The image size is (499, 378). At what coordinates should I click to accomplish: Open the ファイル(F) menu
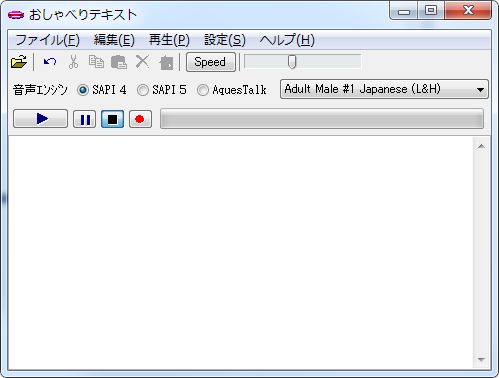tap(48, 40)
